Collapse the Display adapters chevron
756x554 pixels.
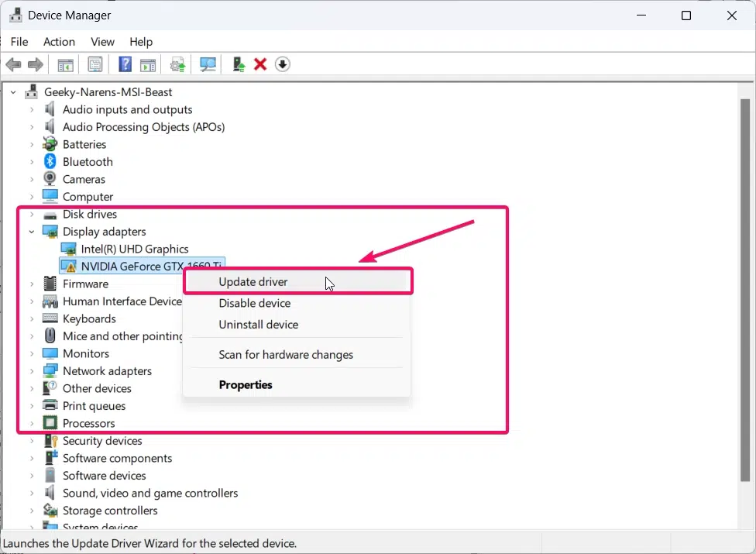(x=31, y=232)
